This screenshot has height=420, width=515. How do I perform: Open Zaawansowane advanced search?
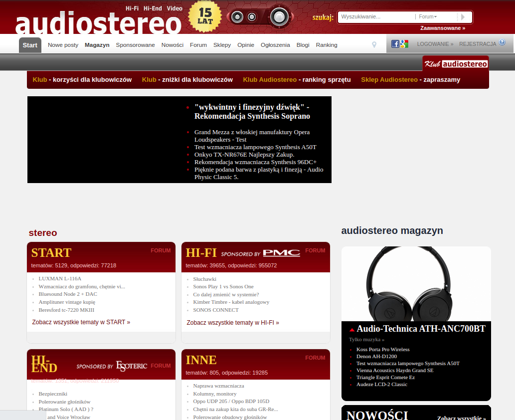[x=443, y=28]
